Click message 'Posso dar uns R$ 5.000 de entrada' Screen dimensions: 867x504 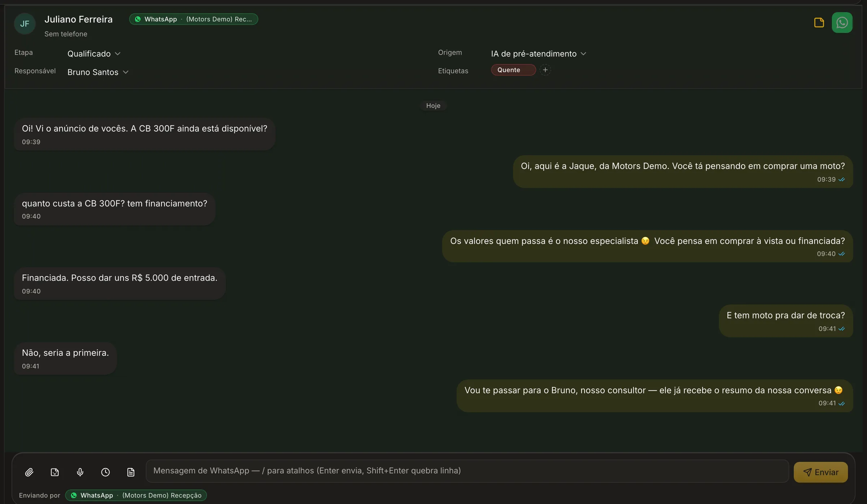pos(120,284)
